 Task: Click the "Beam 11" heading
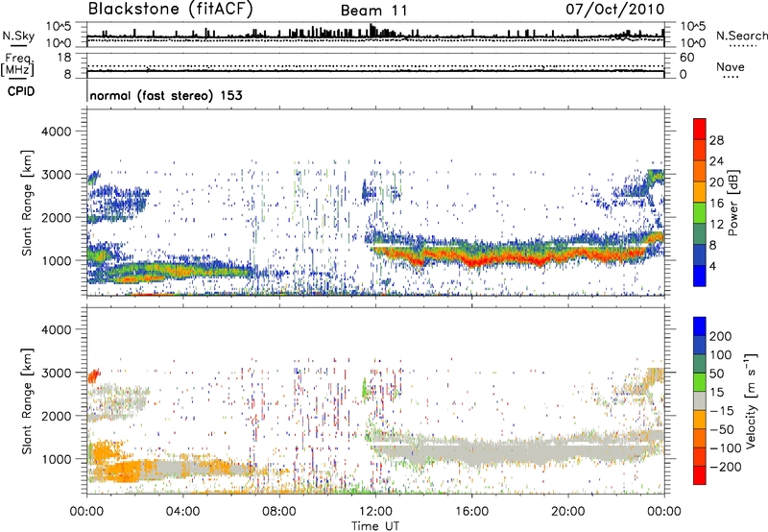point(373,11)
